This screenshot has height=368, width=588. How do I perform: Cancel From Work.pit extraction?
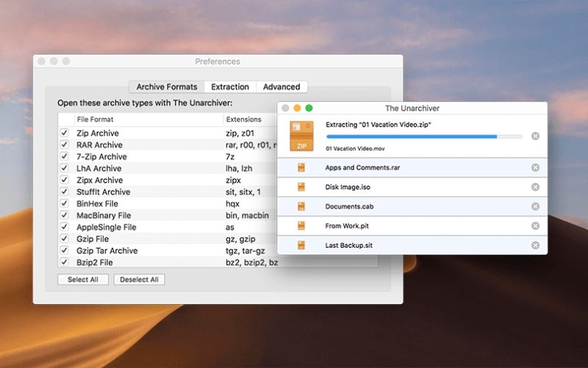coord(536,226)
